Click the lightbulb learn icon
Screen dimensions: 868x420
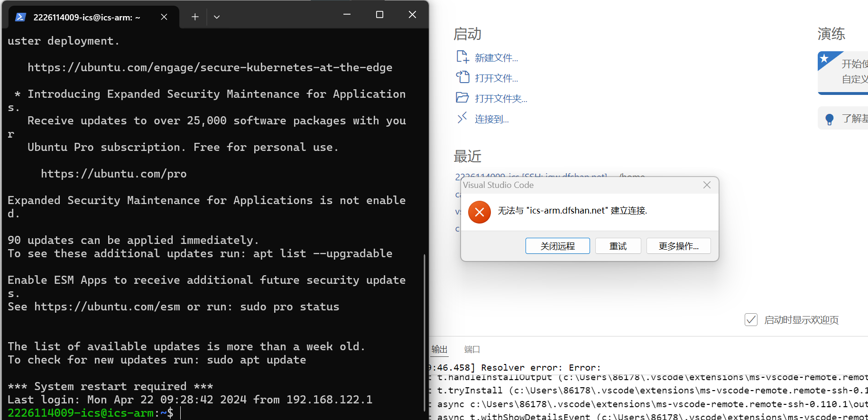coord(829,119)
